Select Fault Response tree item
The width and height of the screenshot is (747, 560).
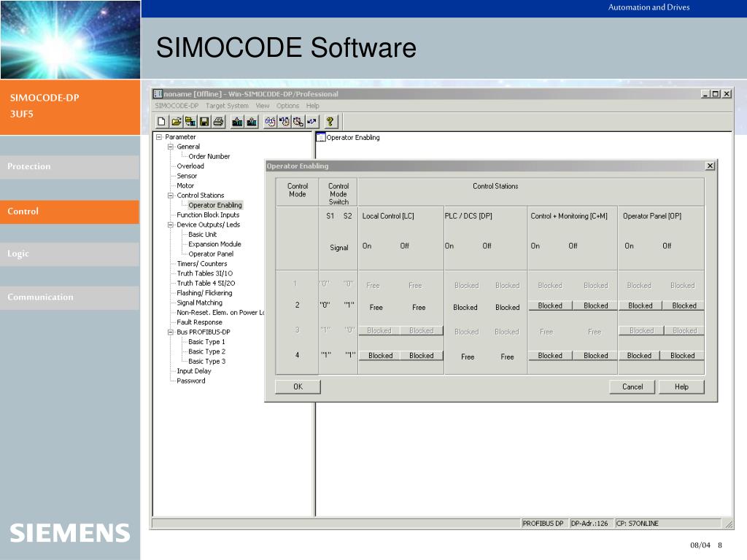click(x=200, y=322)
